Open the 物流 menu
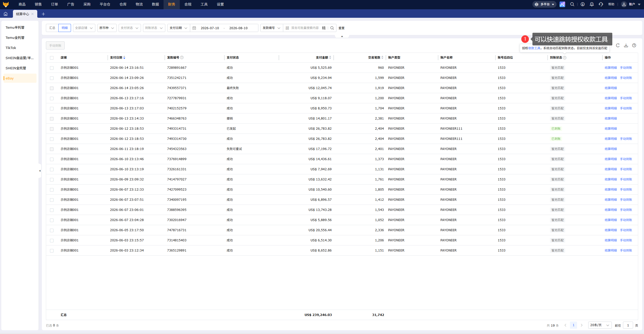644x334 pixels. (x=139, y=4)
